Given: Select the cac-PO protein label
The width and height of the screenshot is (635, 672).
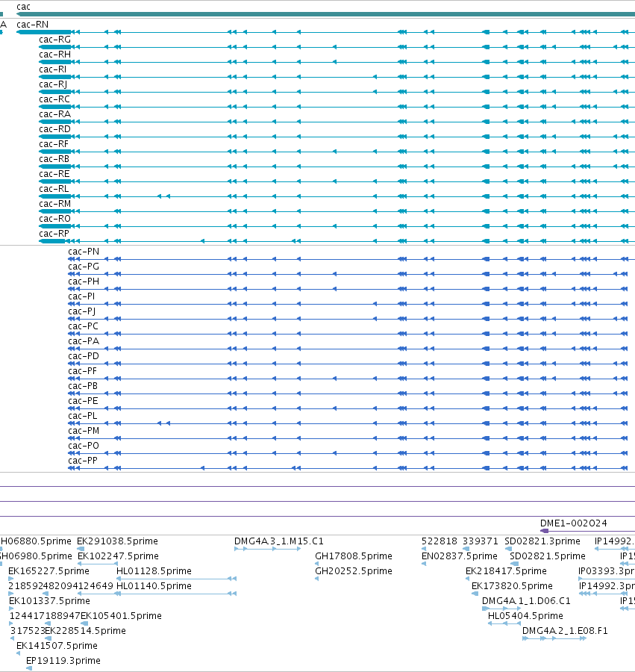Looking at the screenshot, I should (x=84, y=446).
